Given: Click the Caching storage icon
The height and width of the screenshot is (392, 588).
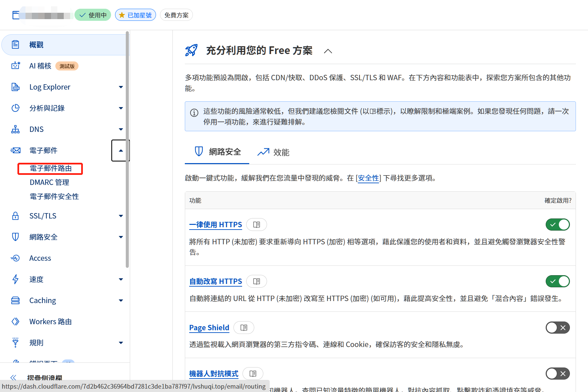Looking at the screenshot, I should 15,300.
